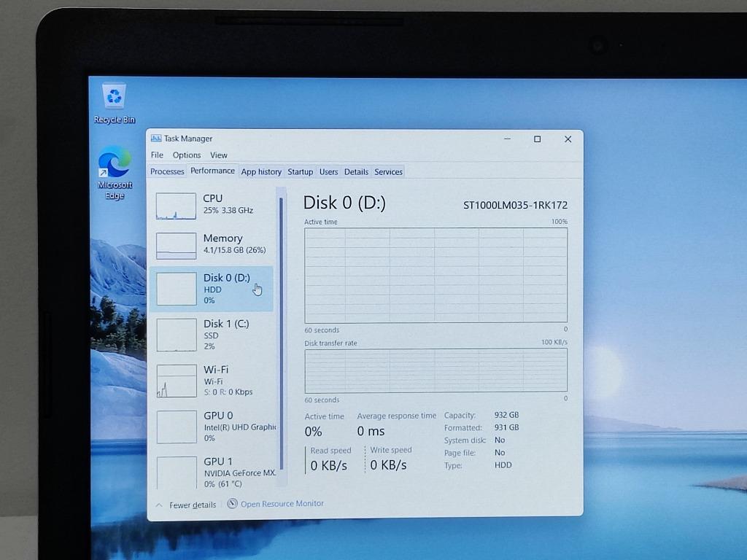The image size is (747, 560).
Task: Switch to the Startup tab
Action: point(300,172)
